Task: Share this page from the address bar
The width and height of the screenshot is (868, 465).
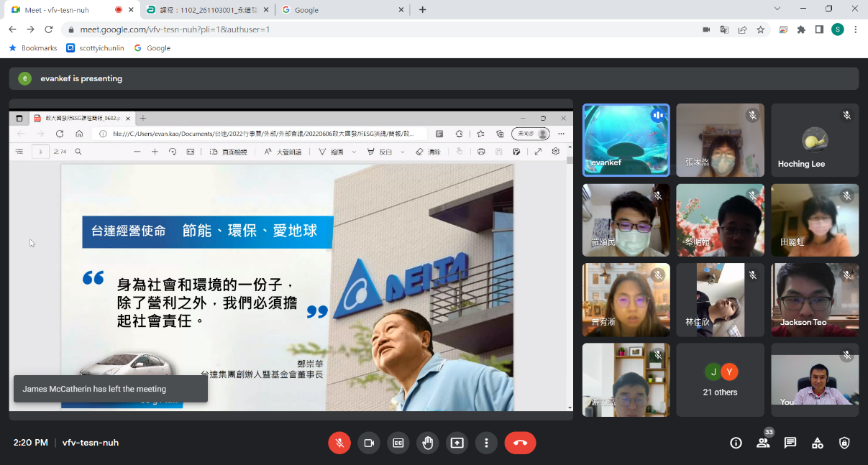Action: (x=742, y=29)
